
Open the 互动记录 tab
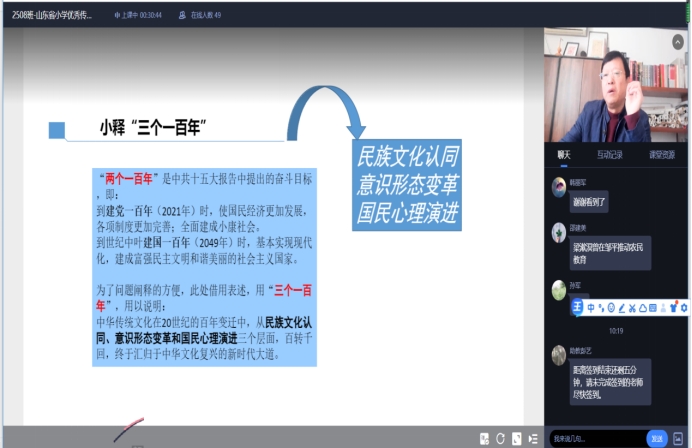click(x=609, y=155)
